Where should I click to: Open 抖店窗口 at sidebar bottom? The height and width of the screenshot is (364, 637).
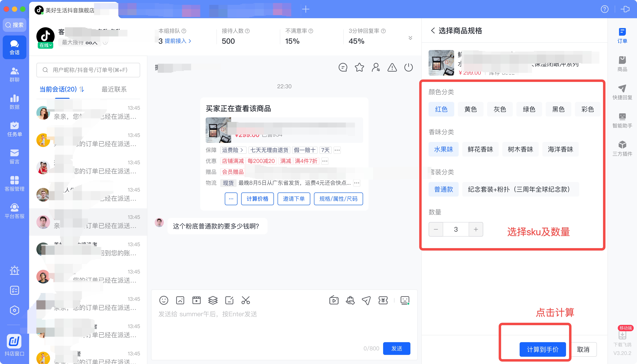pos(15,345)
